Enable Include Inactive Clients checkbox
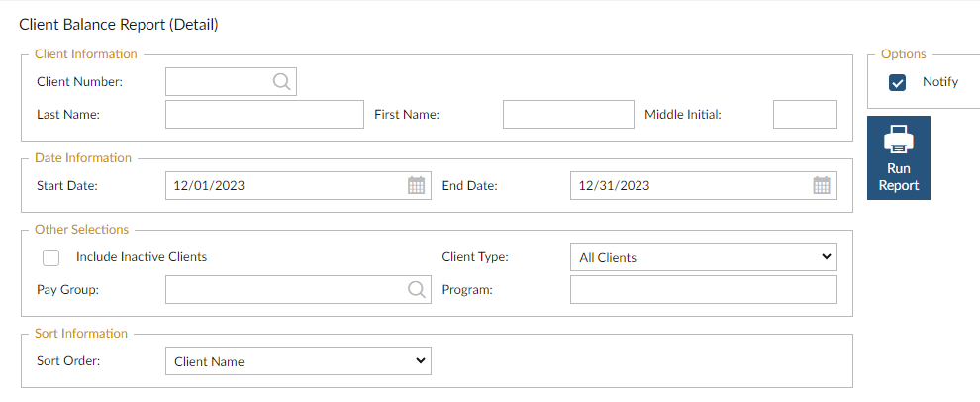The image size is (980, 402). tap(51, 257)
